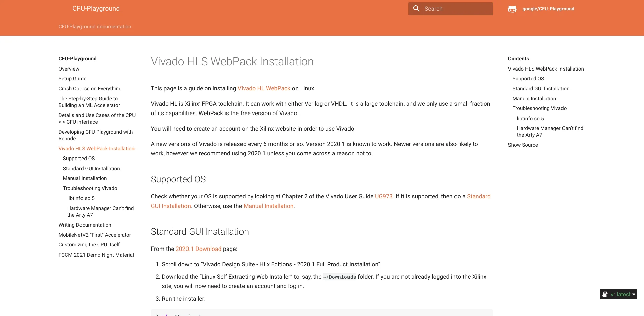Jump to Supported OS in left sidebar
The height and width of the screenshot is (316, 644).
[79, 159]
